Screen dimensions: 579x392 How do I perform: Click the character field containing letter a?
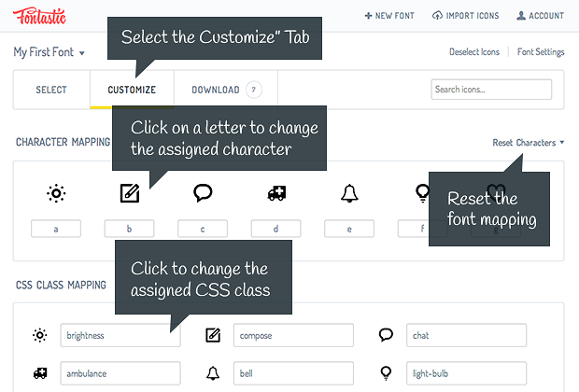[56, 229]
